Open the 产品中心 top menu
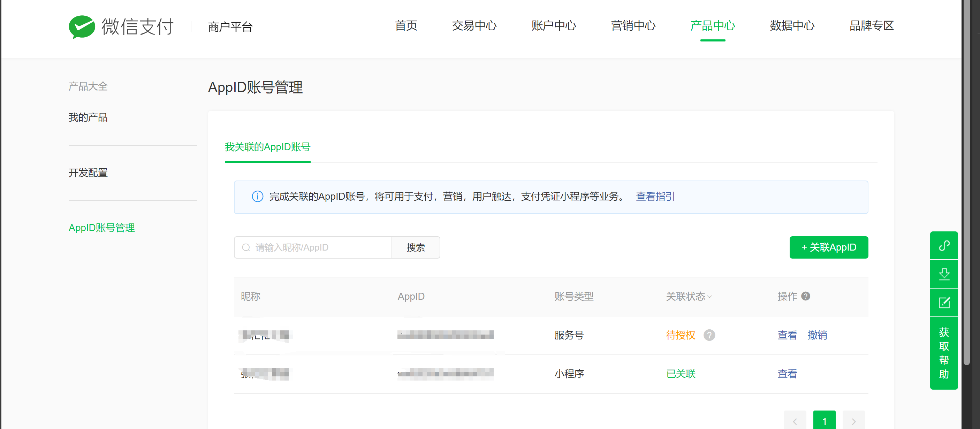This screenshot has height=429, width=980. [x=713, y=26]
